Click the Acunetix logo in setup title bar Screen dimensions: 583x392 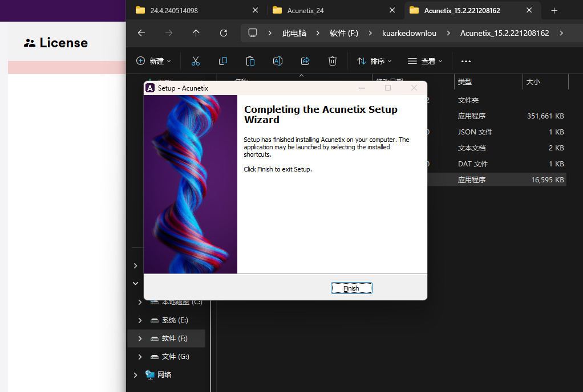tap(150, 88)
